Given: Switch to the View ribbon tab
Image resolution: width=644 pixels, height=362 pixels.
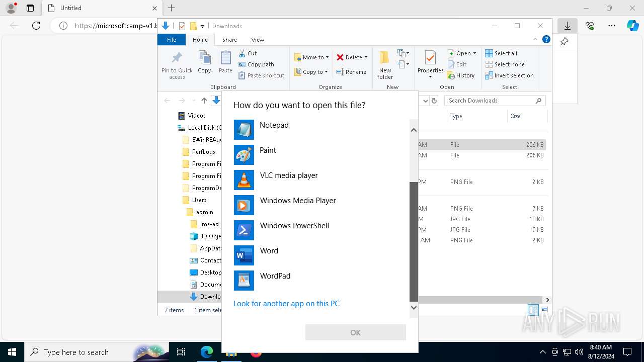Looking at the screenshot, I should coord(258,40).
